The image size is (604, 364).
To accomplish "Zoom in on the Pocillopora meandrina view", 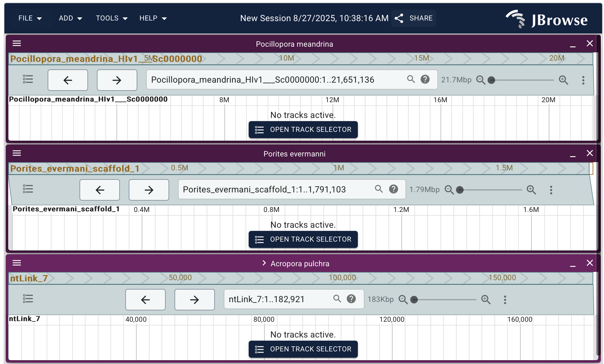I will (563, 80).
